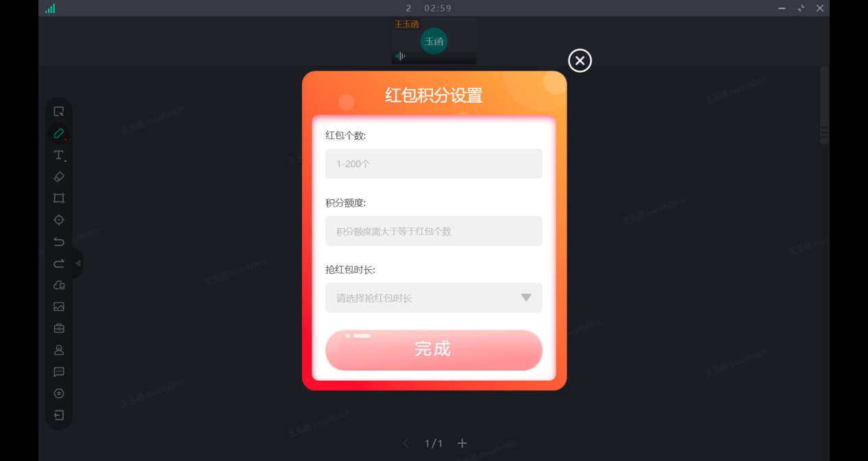This screenshot has height=461, width=868.
Task: Open the participants list icon
Action: click(x=59, y=350)
